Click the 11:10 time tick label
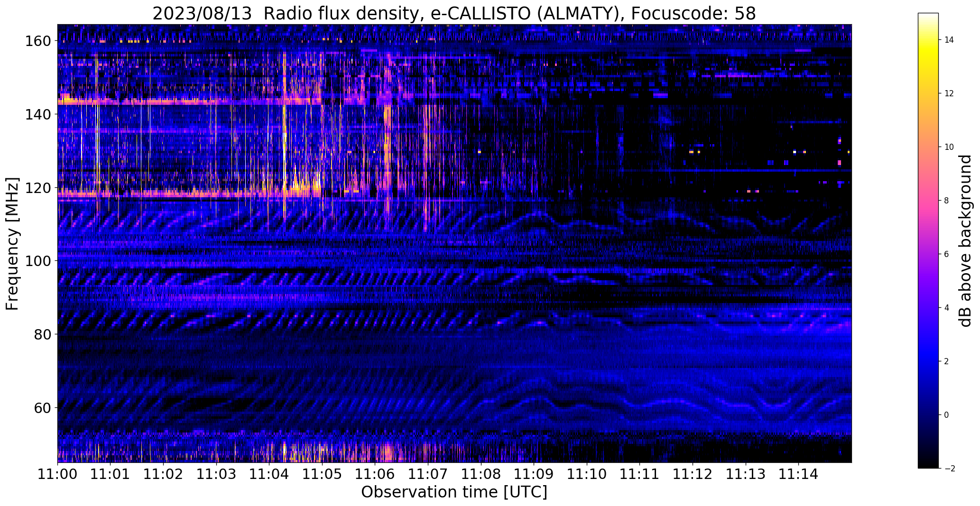Screen dimensions: 980x506 [587, 473]
